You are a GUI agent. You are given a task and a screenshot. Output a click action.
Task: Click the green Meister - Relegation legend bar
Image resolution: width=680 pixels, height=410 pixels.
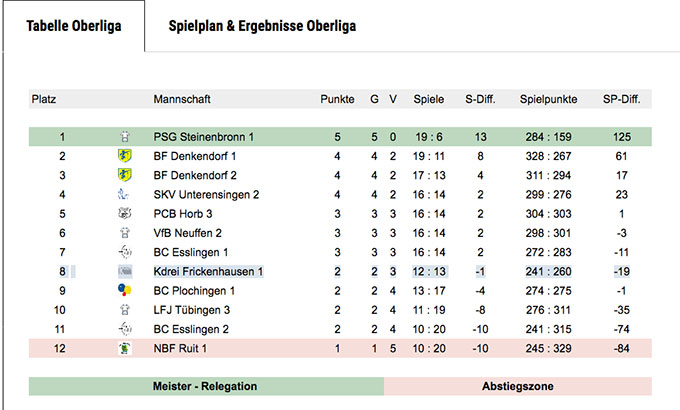click(x=206, y=386)
